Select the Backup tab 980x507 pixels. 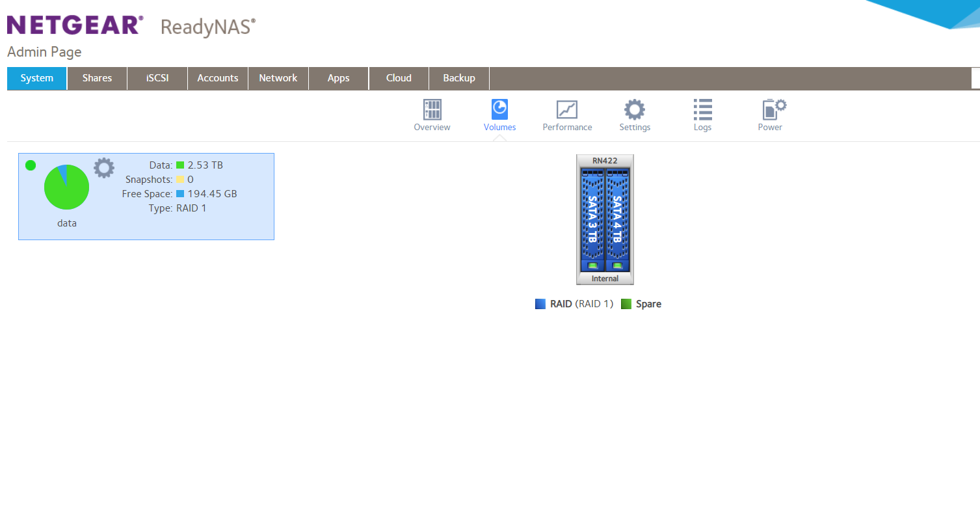458,78
